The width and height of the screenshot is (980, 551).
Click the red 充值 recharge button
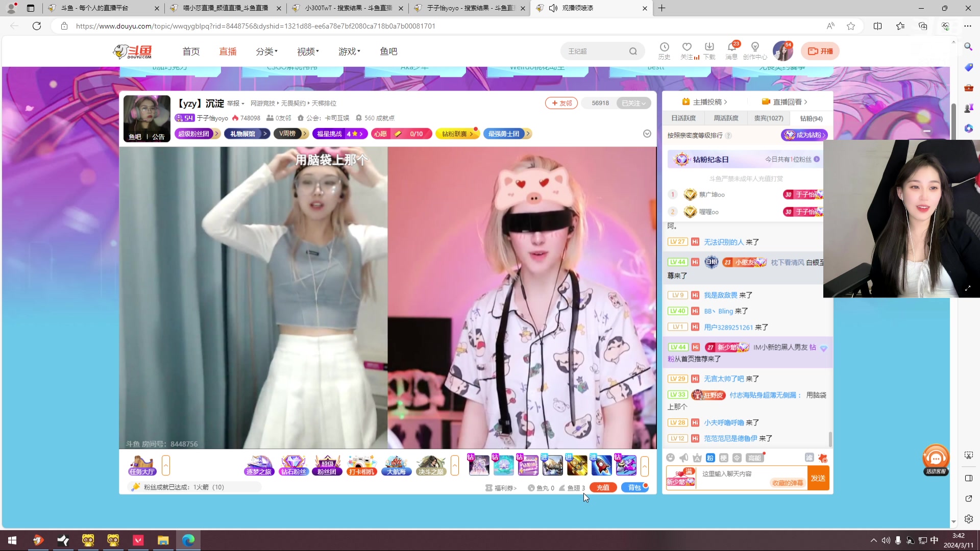603,488
